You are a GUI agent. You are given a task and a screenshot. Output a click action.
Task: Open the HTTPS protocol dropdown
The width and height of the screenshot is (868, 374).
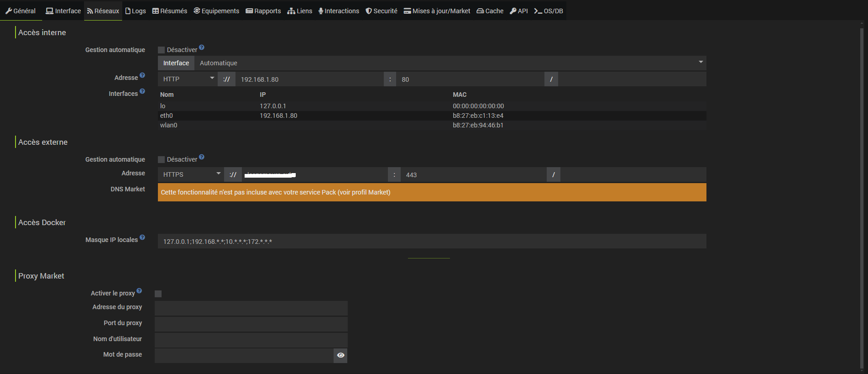tap(191, 174)
